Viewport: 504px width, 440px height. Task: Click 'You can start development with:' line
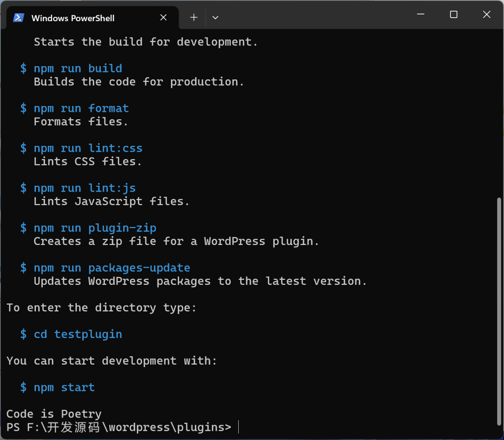click(112, 361)
